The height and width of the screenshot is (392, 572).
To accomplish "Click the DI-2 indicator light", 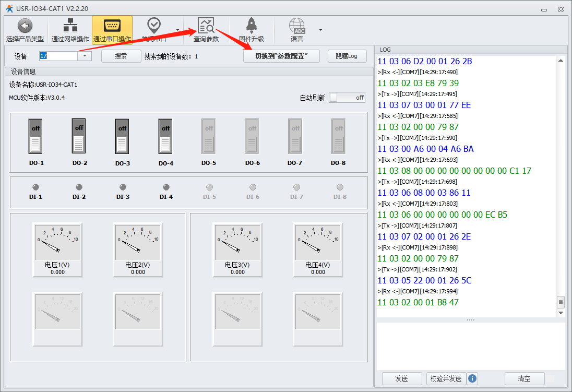I will click(79, 187).
